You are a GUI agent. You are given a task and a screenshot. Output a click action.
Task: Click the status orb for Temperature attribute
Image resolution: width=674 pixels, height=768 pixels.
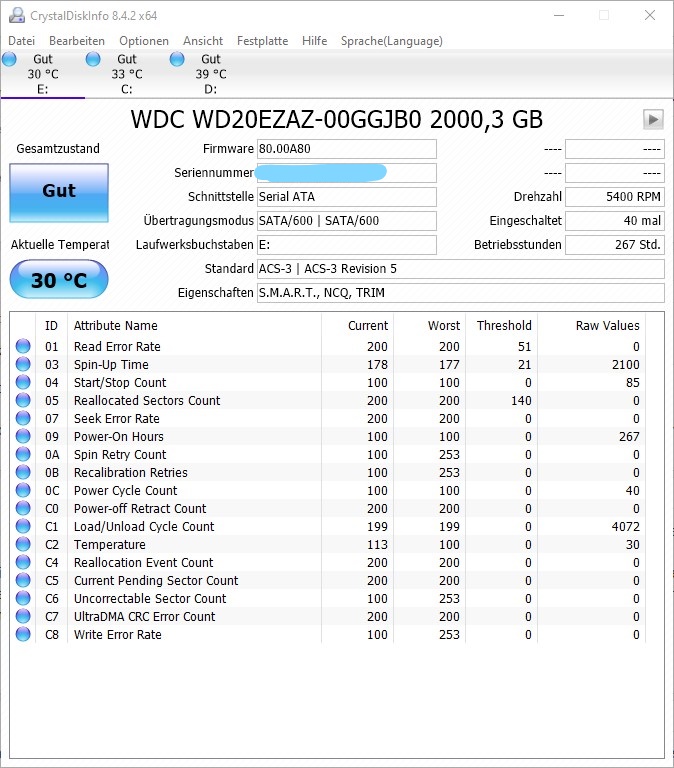click(x=23, y=544)
